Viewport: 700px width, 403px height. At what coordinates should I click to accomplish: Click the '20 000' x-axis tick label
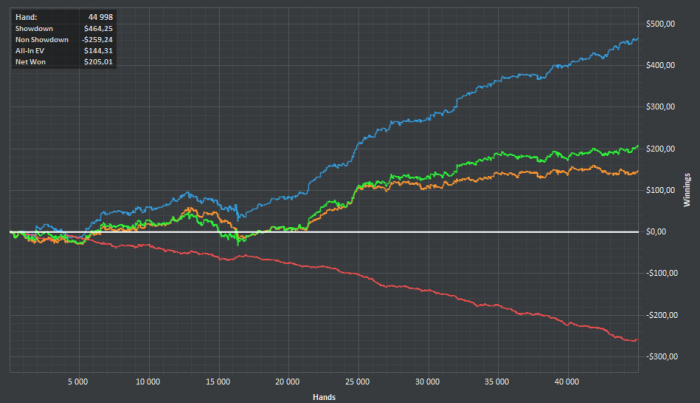click(288, 382)
